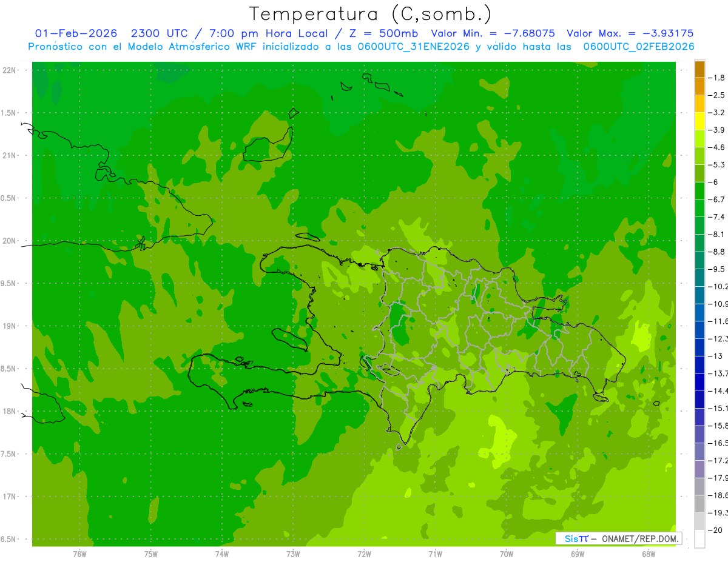
Task: Click the 75W longitude axis label
Action: coord(151,555)
